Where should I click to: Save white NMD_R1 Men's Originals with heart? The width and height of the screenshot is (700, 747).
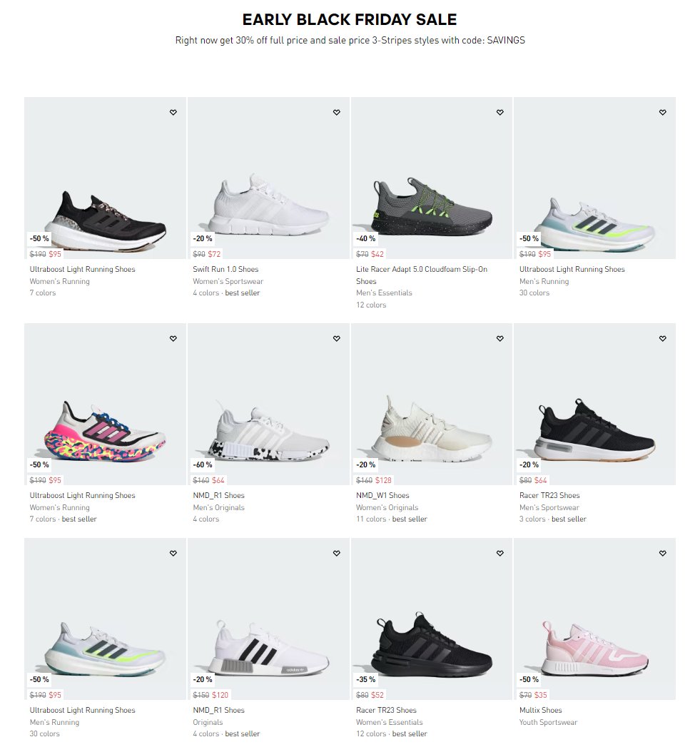click(336, 339)
